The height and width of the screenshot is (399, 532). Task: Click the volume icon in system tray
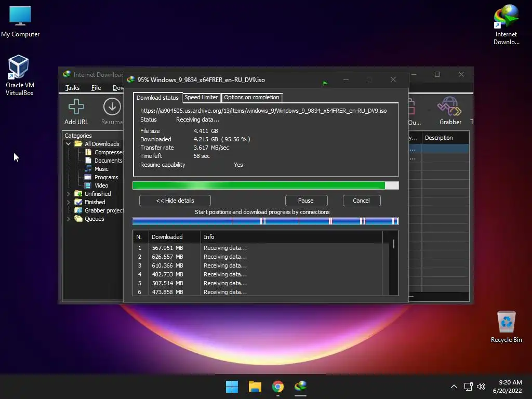481,387
